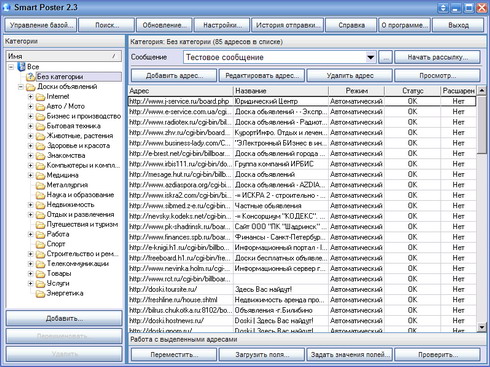
Task: Sort by the 'Адрес' column header
Action: pyautogui.click(x=180, y=91)
